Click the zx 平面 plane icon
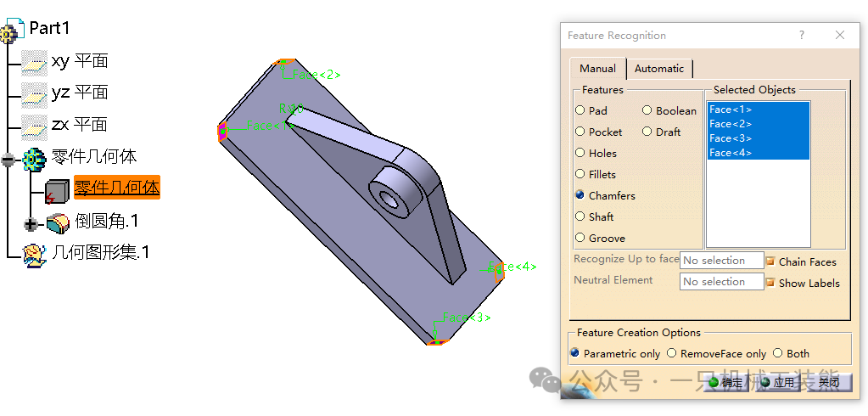Viewport: 868px width, 416px height. [34, 126]
